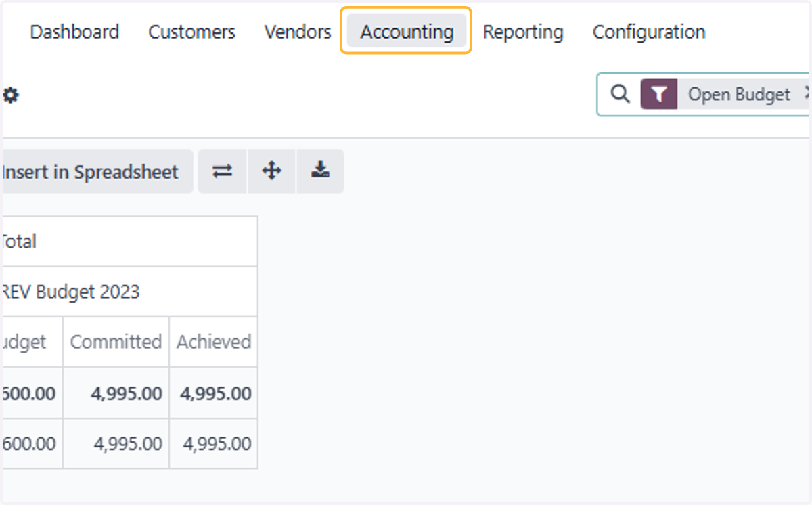Viewport: 812px width, 505px height.
Task: Sort by the Budget column header
Action: [32, 342]
